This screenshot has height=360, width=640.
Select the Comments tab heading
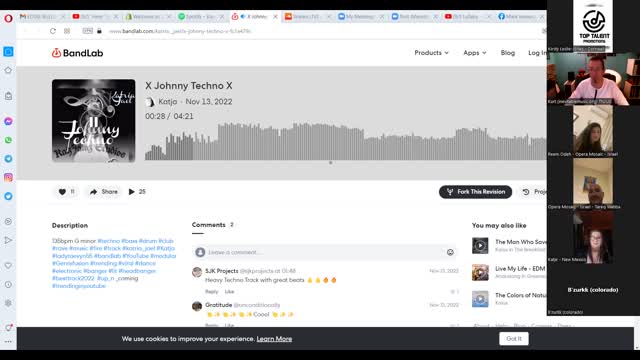209,225
